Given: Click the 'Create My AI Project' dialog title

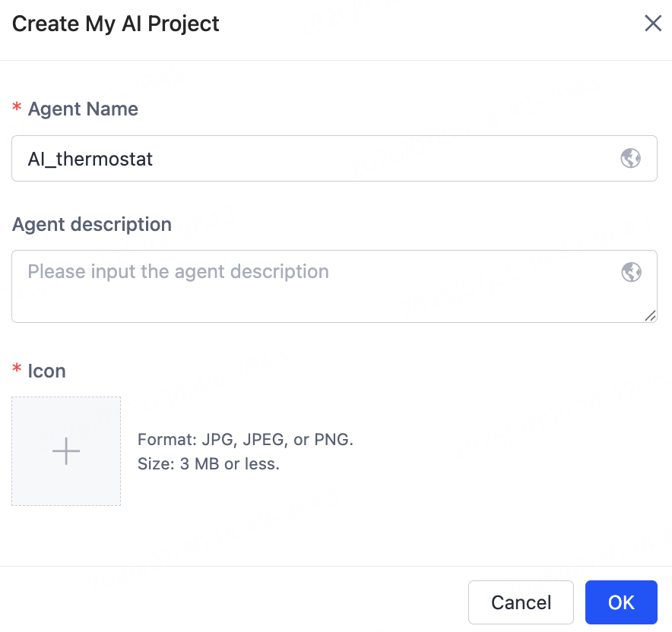Looking at the screenshot, I should tap(116, 24).
